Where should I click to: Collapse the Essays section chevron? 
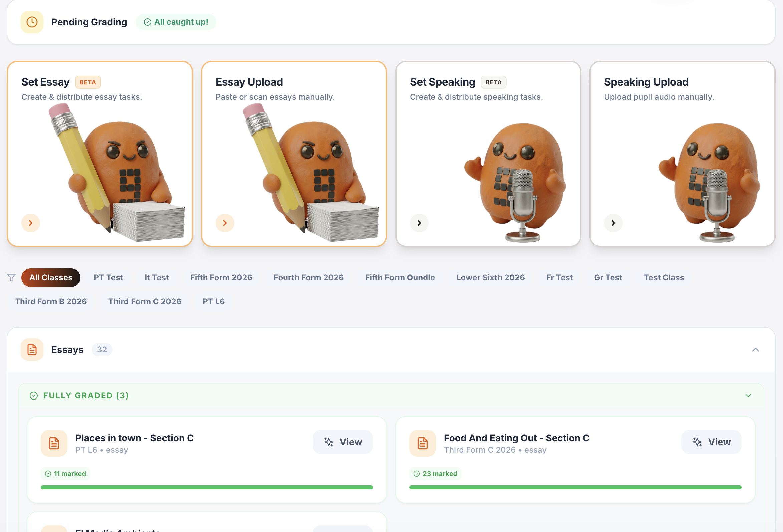(756, 350)
